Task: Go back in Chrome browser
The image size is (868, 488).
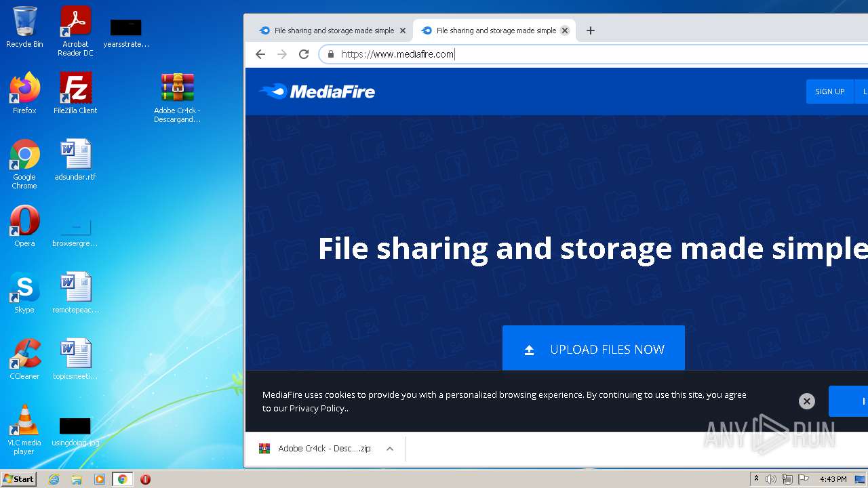Action: [x=260, y=54]
